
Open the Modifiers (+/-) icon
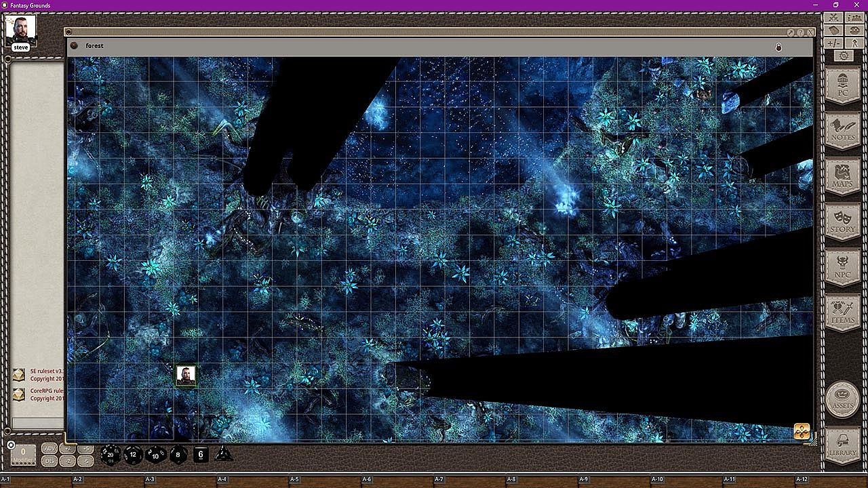point(833,43)
